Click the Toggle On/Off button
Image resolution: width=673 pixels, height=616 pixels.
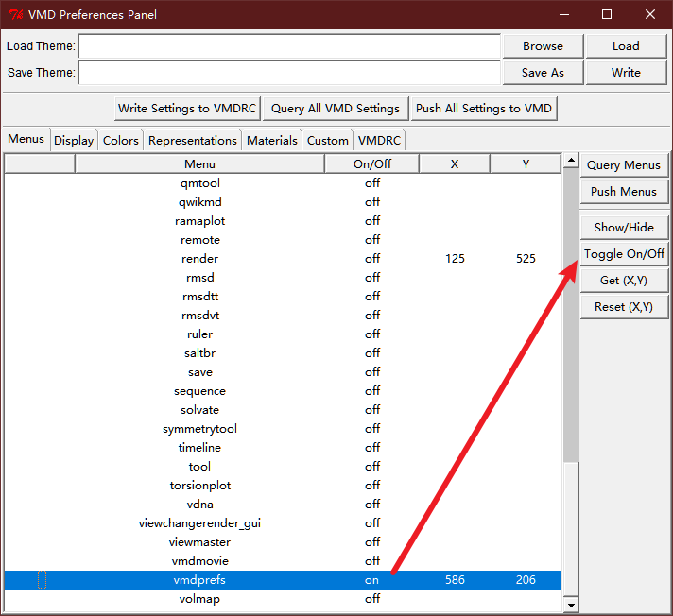624,254
